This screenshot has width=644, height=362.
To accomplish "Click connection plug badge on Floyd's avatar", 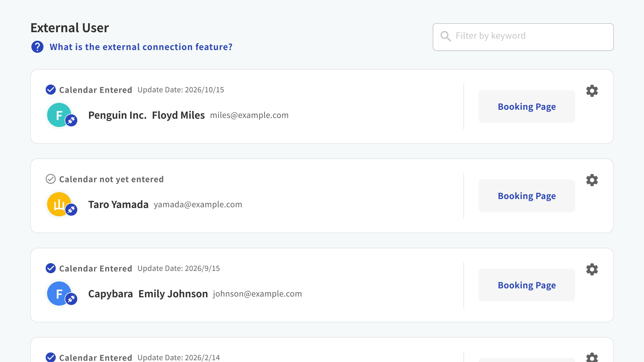I will (71, 120).
